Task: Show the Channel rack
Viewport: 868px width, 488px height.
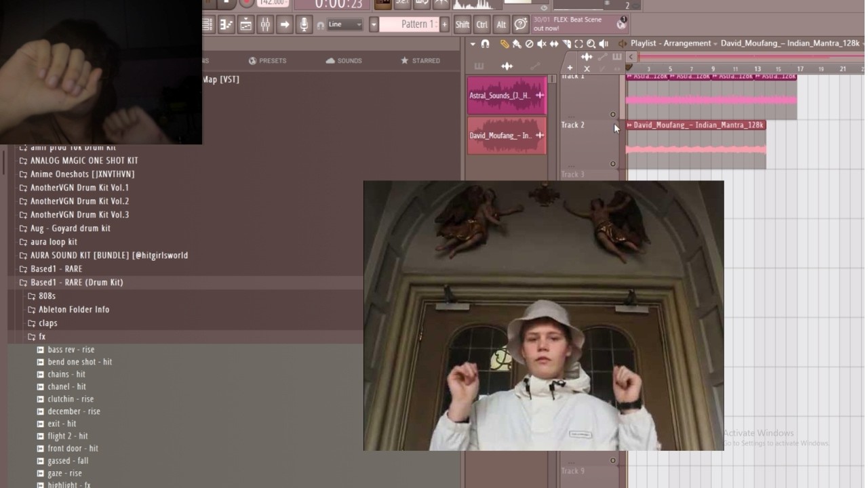Action: pos(245,24)
